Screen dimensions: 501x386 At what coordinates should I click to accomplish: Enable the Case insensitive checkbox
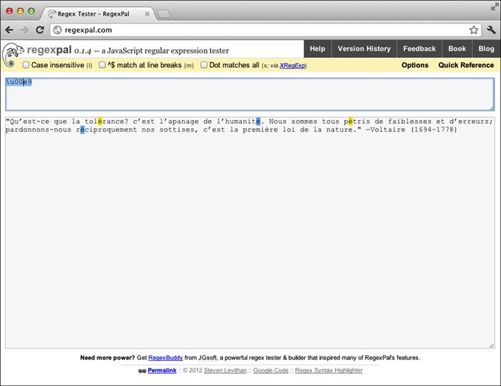26,65
